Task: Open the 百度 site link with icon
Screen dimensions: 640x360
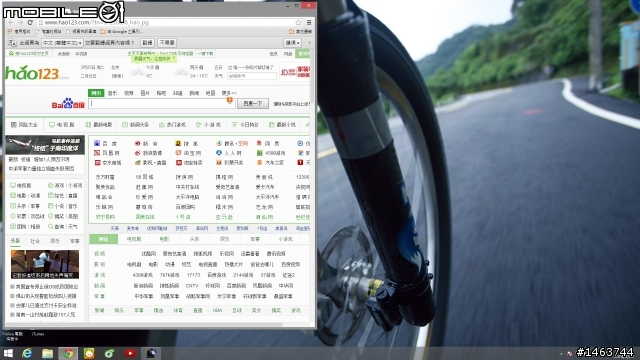Action: click(106, 143)
